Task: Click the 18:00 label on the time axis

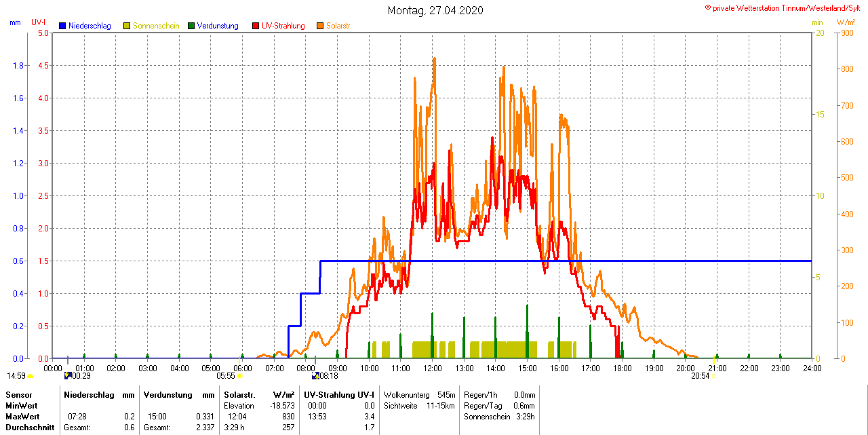Action: click(x=622, y=368)
